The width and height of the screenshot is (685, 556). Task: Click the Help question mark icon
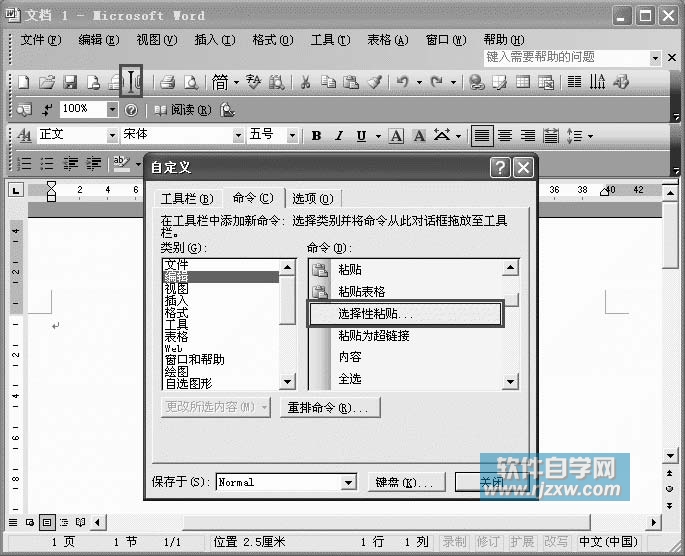coord(131,110)
